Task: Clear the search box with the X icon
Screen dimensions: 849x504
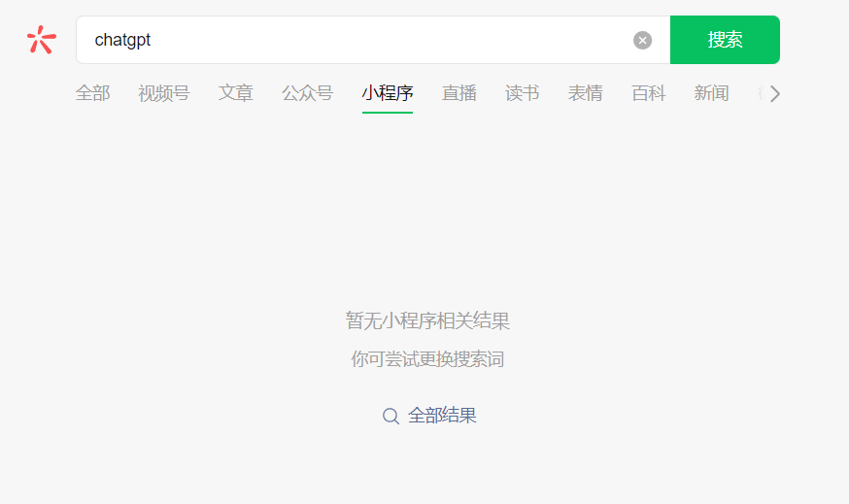Action: click(642, 40)
